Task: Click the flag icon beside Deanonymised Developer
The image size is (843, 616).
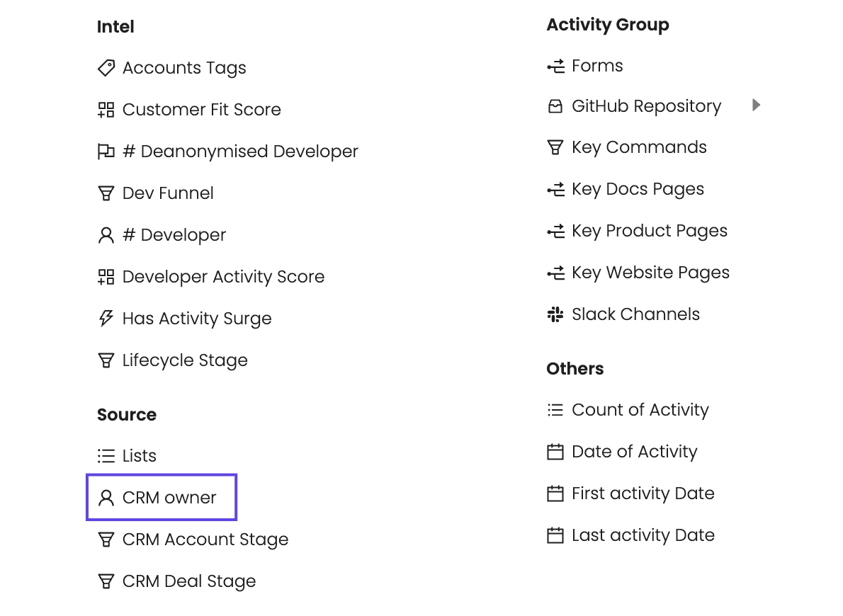Action: (x=106, y=152)
